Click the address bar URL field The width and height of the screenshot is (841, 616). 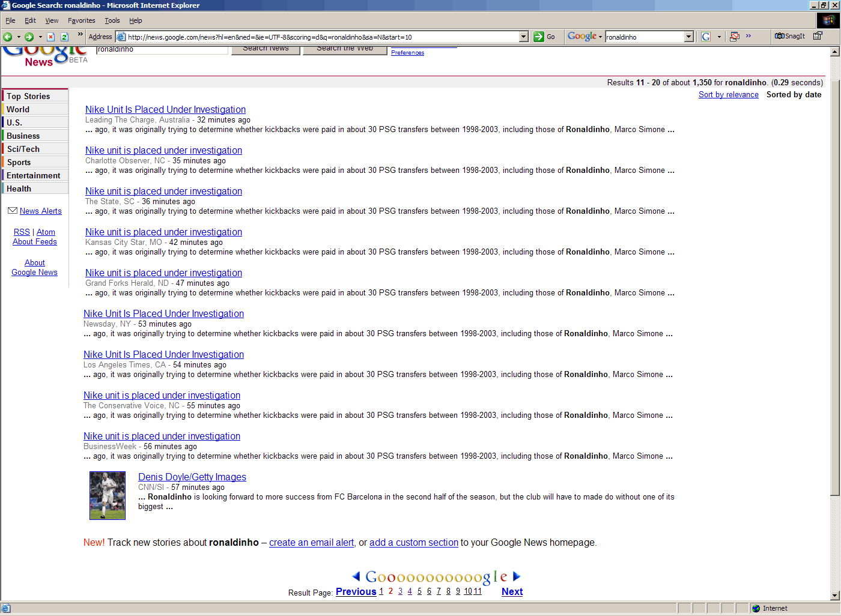point(323,37)
